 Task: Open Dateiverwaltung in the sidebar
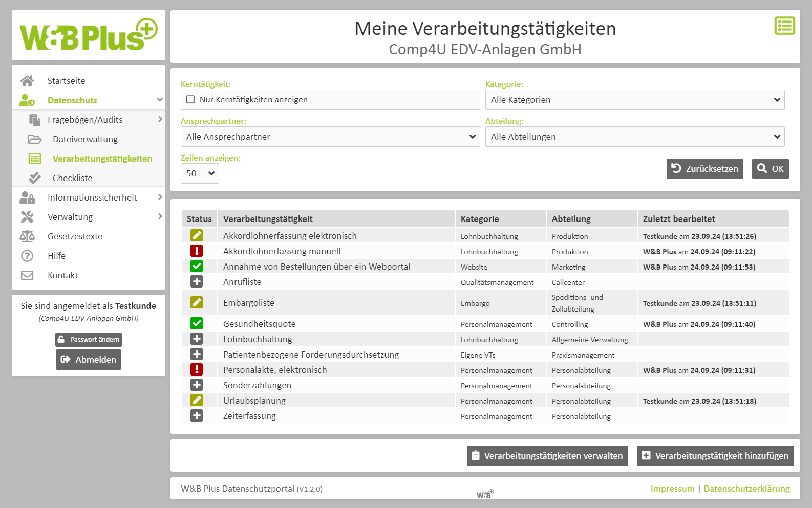tap(85, 139)
